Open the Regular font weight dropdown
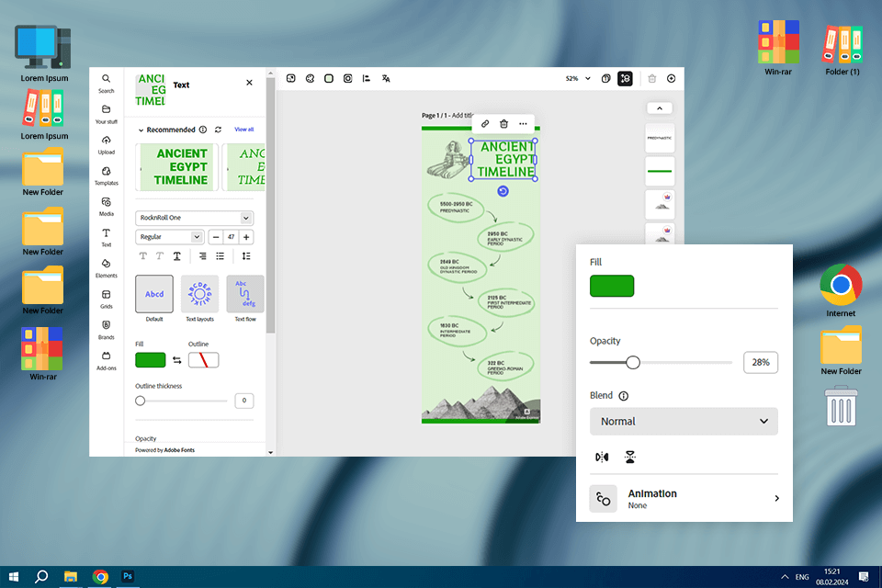 (x=169, y=237)
